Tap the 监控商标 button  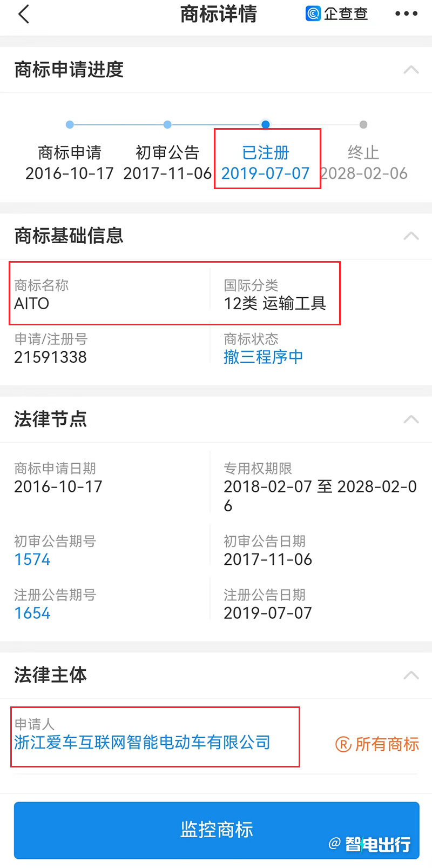click(x=217, y=830)
